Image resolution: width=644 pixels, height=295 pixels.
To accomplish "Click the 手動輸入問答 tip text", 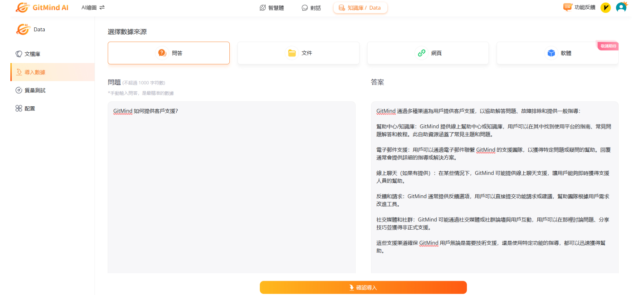I will coord(141,93).
